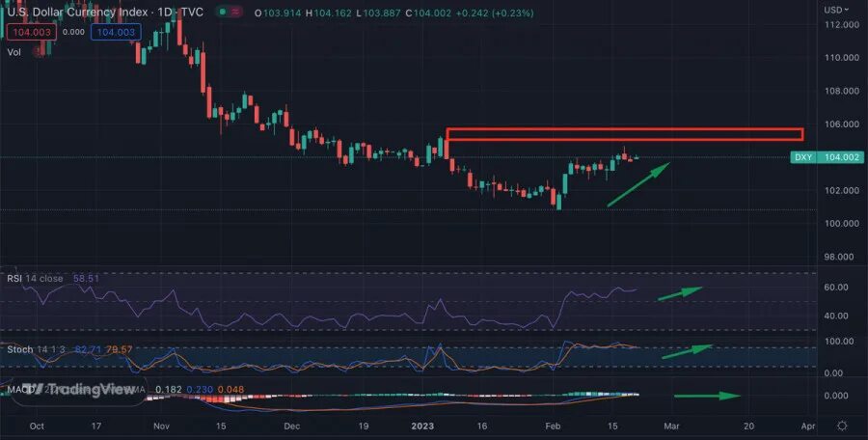Click the Oct date on time axis

click(x=37, y=426)
